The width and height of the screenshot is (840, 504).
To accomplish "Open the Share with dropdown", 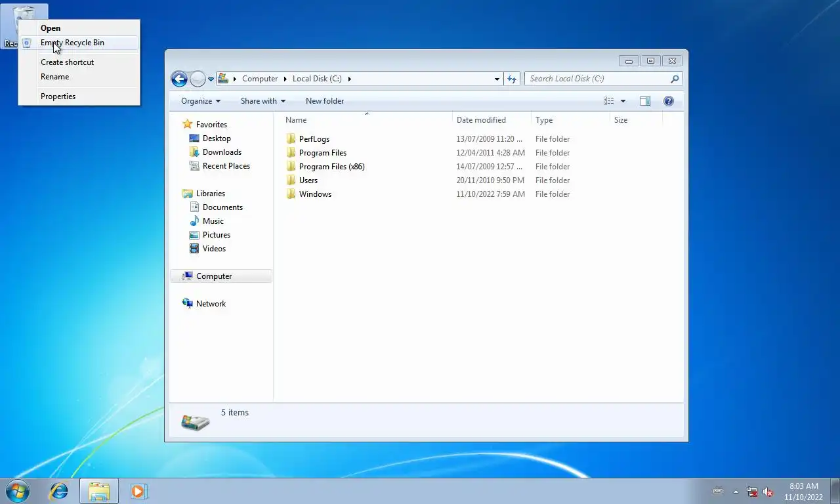I will (263, 101).
